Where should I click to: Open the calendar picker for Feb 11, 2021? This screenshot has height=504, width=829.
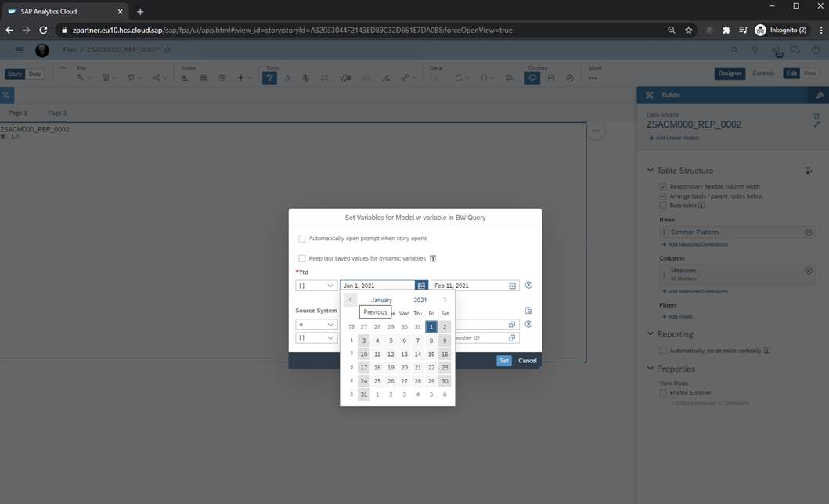tap(513, 286)
